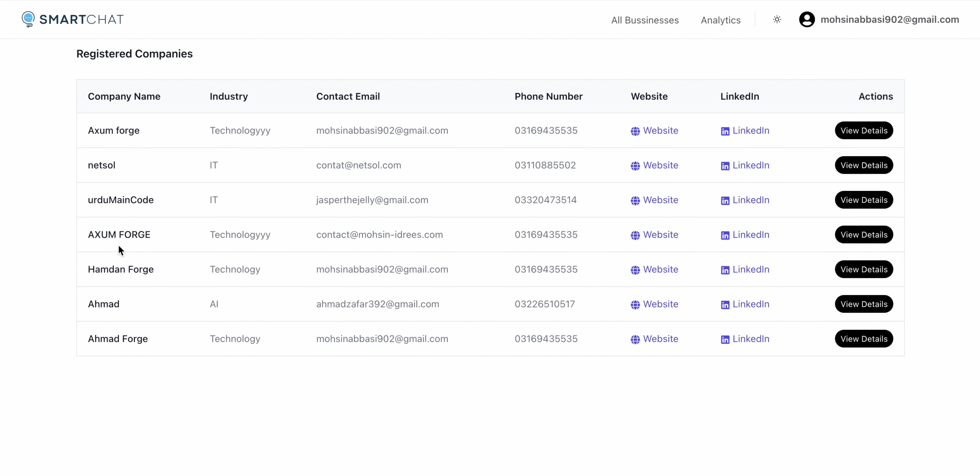
Task: View Details for Axum forge
Action: click(864, 130)
